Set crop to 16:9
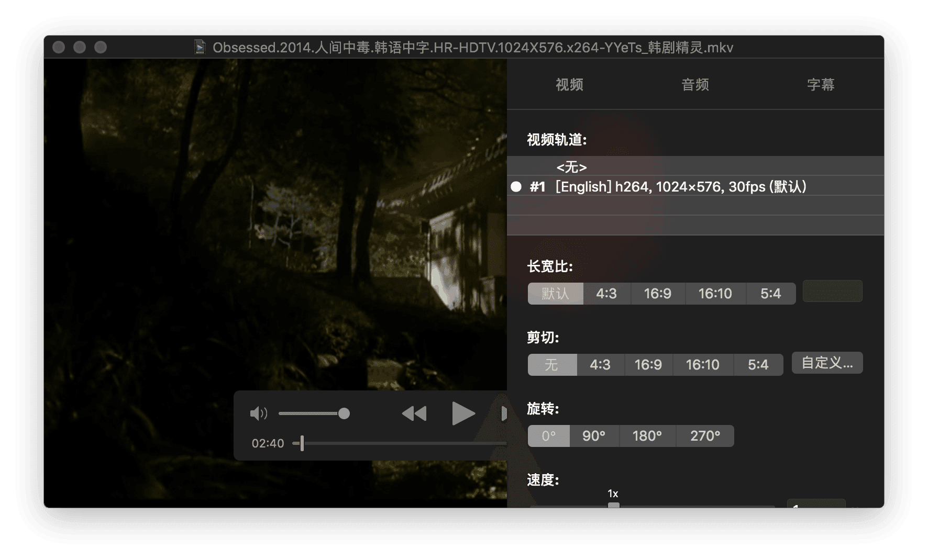The width and height of the screenshot is (928, 560). click(x=648, y=365)
